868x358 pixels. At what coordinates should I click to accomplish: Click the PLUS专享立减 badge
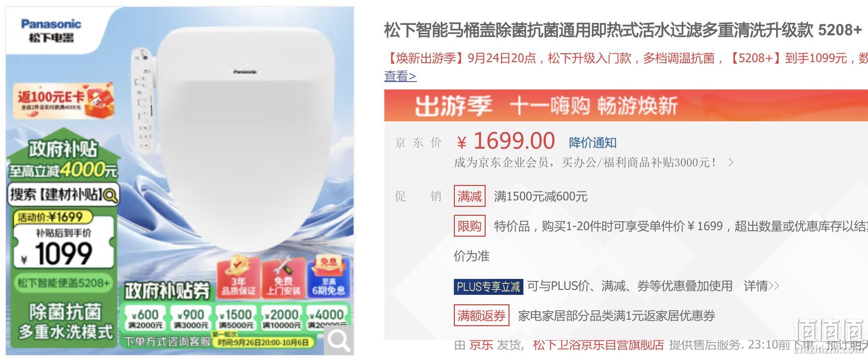pyautogui.click(x=488, y=286)
